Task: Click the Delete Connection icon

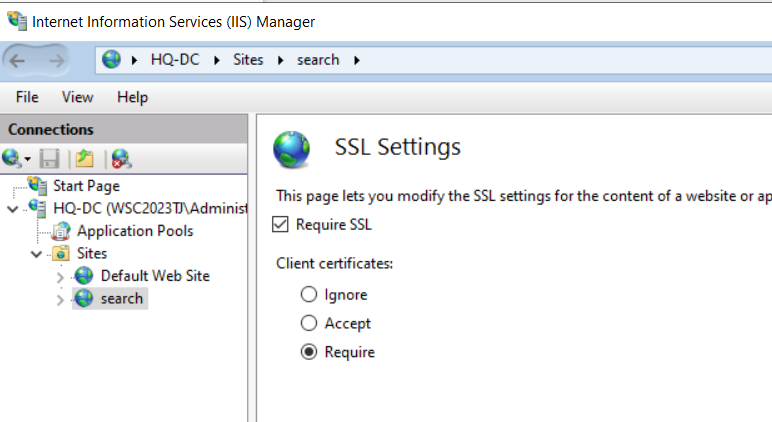Action: (x=121, y=159)
